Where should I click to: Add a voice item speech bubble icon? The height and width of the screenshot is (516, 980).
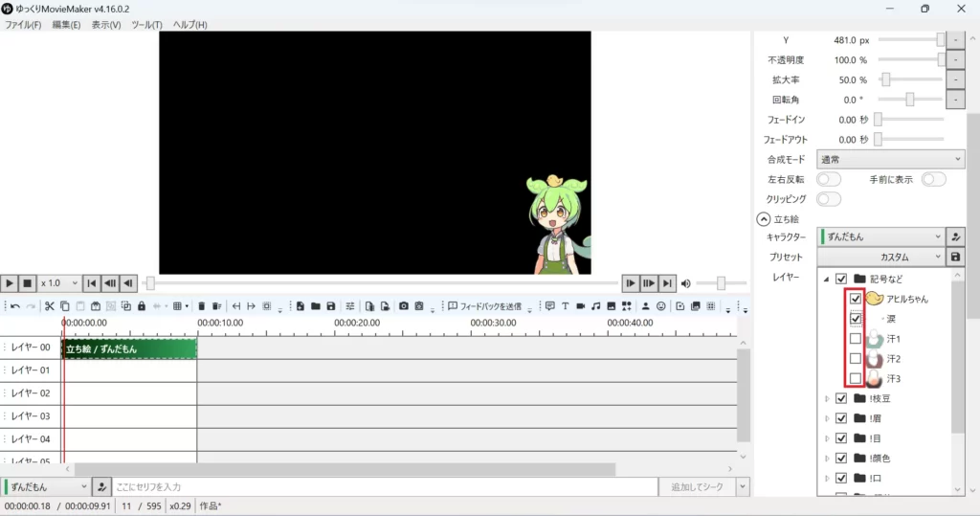[x=550, y=306]
